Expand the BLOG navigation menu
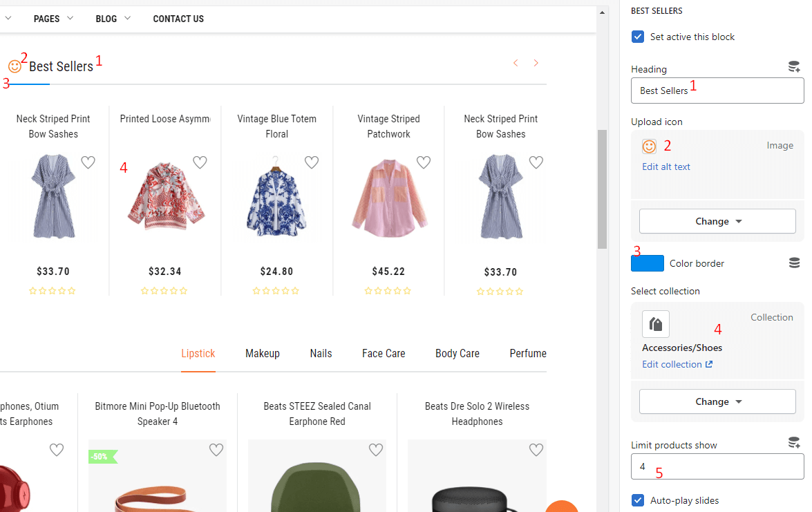This screenshot has height=512, width=812. pyautogui.click(x=113, y=19)
